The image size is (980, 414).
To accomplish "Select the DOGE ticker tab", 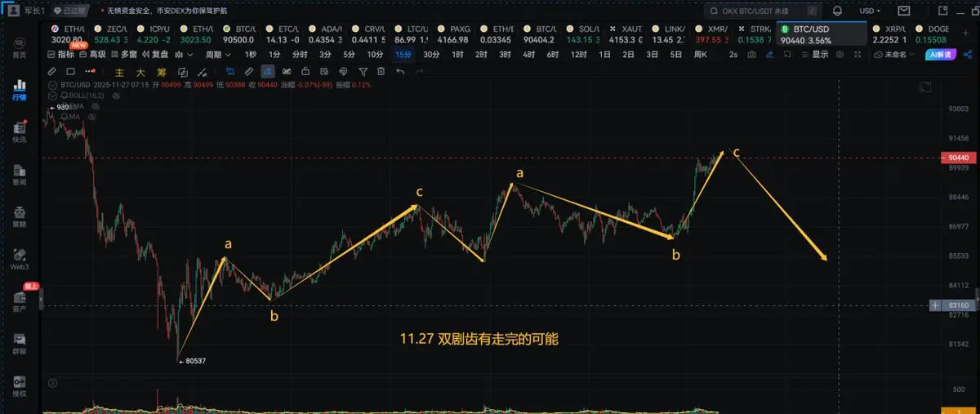I will click(933, 33).
